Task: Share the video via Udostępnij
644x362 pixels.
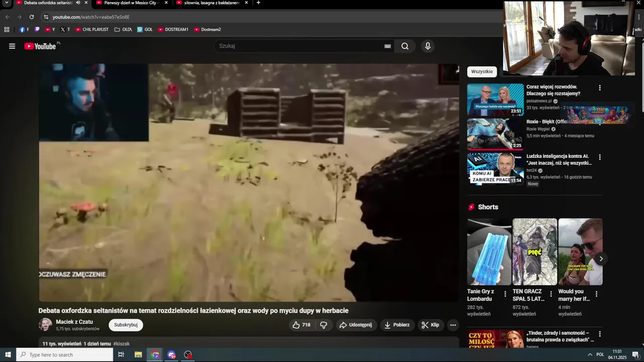Action: (356, 325)
